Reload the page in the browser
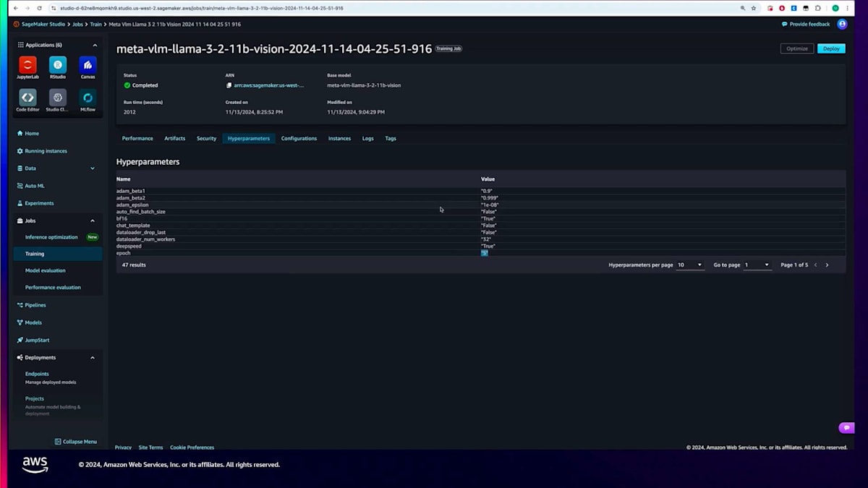Screen dimensions: 868x488 pos(41,8)
